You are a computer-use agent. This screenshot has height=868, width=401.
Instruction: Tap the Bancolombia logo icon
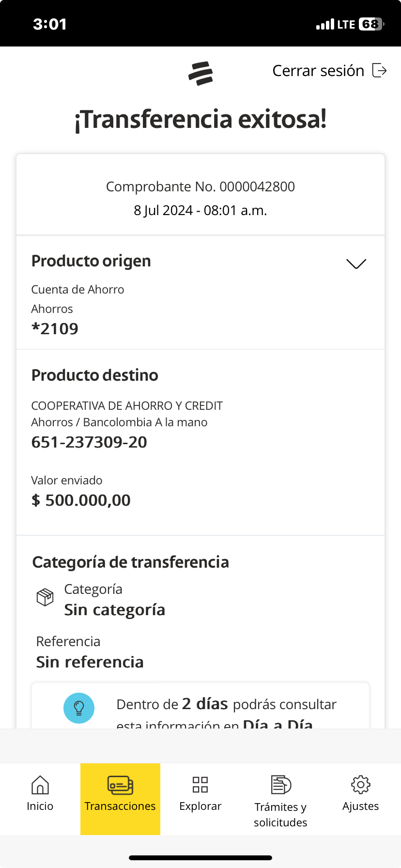pyautogui.click(x=200, y=73)
